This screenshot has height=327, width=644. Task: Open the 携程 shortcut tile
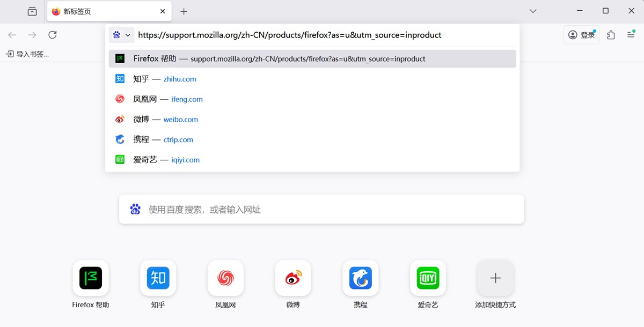(x=360, y=278)
